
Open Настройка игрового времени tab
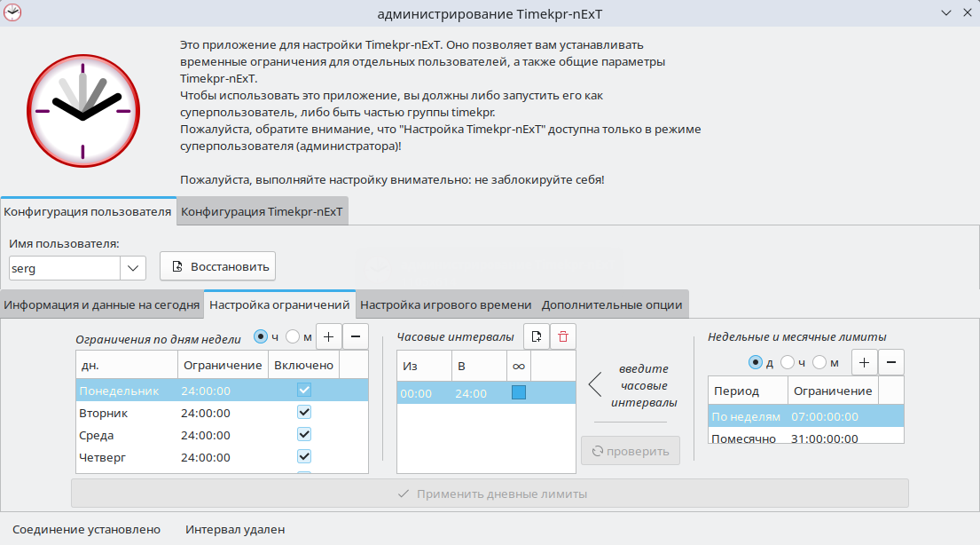coord(445,304)
